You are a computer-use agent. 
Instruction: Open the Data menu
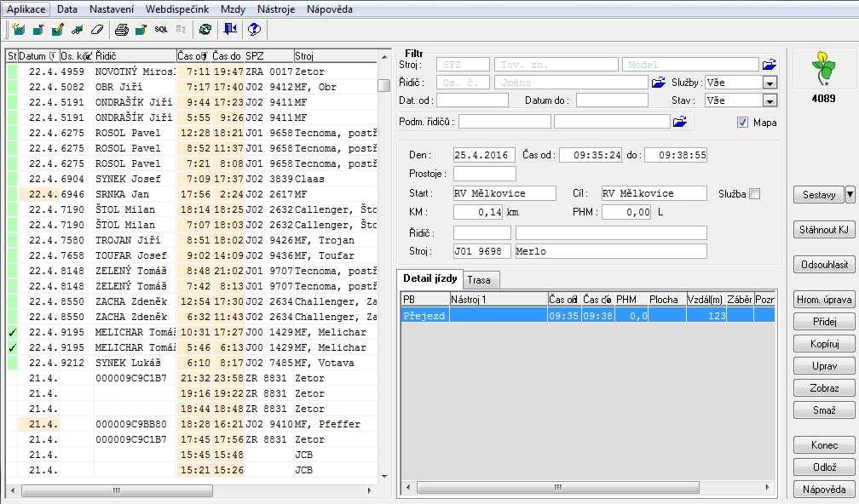[66, 9]
